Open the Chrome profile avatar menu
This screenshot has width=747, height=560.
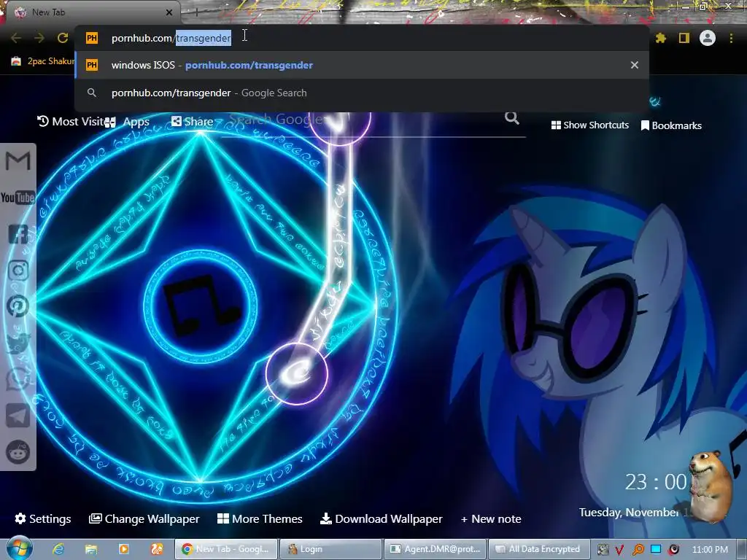(x=708, y=38)
